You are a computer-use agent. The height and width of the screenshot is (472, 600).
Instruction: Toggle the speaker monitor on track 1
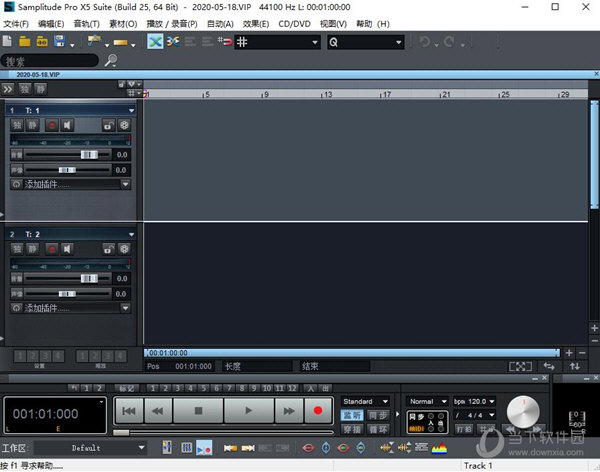pyautogui.click(x=67, y=125)
